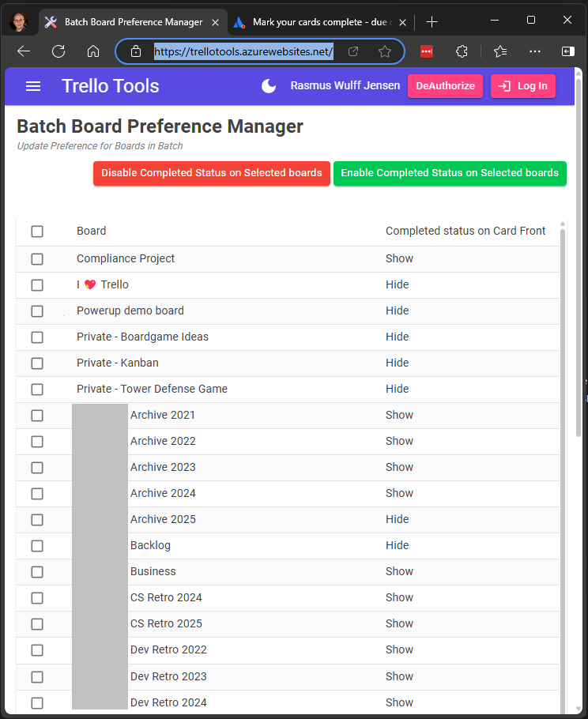
Task: Switch to Mark your cards complete tab
Action: point(321,22)
